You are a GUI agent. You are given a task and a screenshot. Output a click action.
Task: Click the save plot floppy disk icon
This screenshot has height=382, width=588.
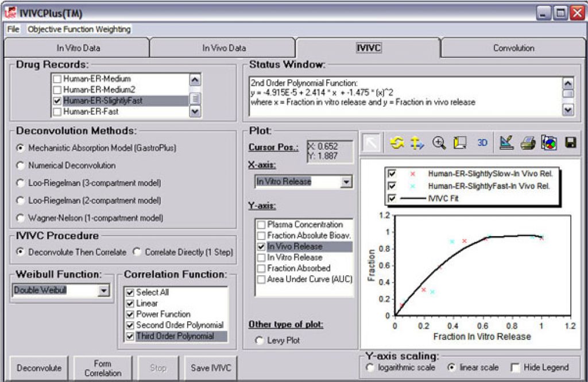[570, 142]
